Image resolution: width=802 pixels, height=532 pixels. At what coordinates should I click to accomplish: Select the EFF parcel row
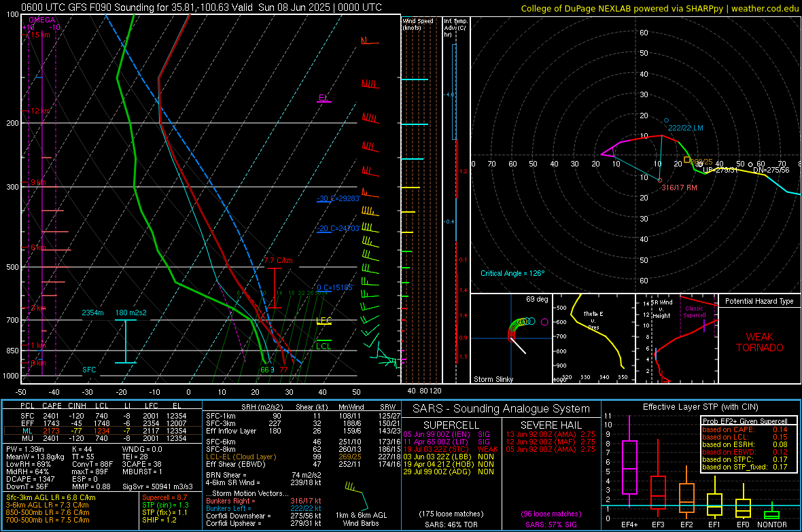tap(103, 423)
